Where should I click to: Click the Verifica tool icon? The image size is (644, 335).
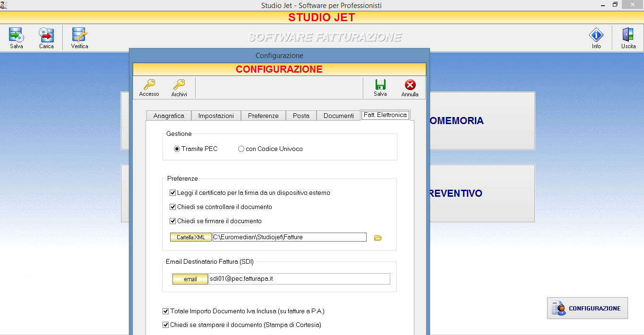79,35
